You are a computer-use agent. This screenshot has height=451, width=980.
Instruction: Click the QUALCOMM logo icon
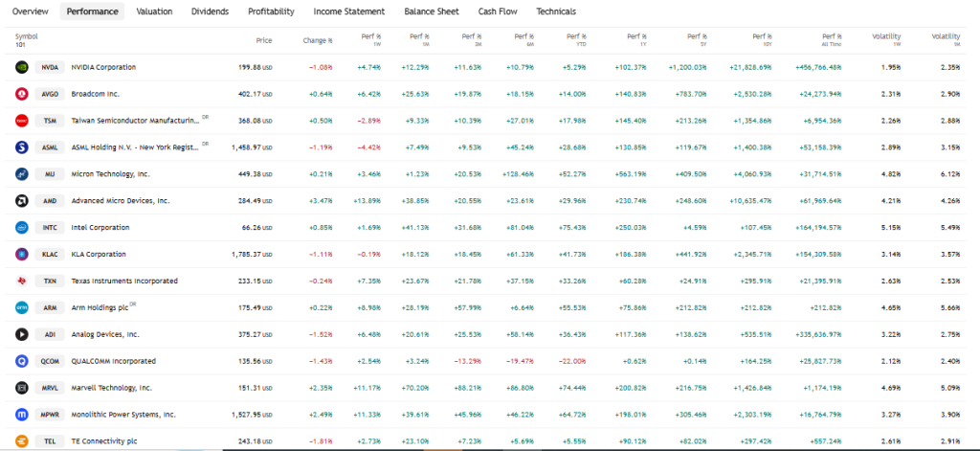(x=22, y=361)
